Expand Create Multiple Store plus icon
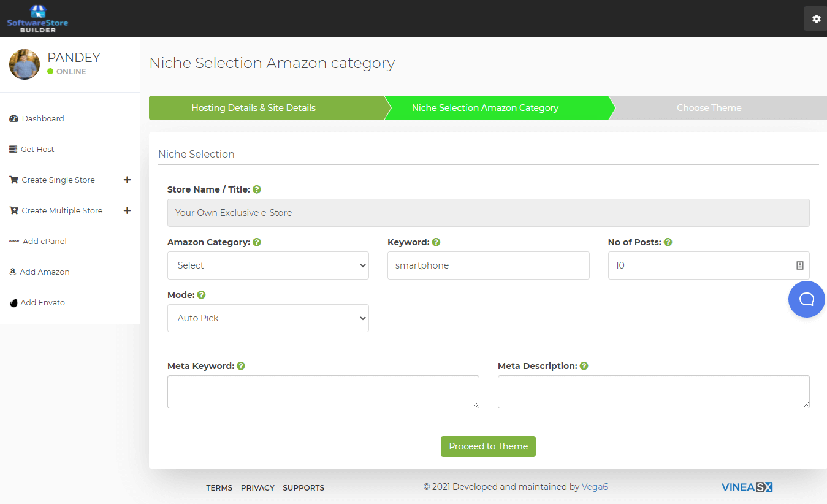This screenshot has height=504, width=827. coord(127,210)
